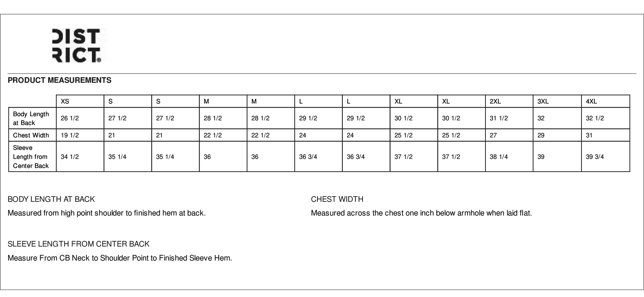
Task: Click the 3XL size column header
Action: click(557, 101)
